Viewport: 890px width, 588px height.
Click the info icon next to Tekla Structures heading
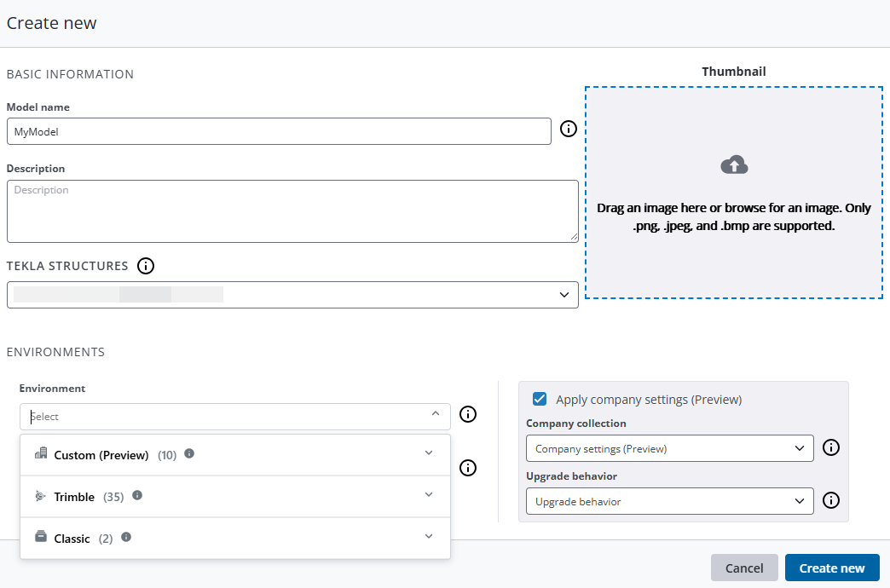[x=146, y=266]
